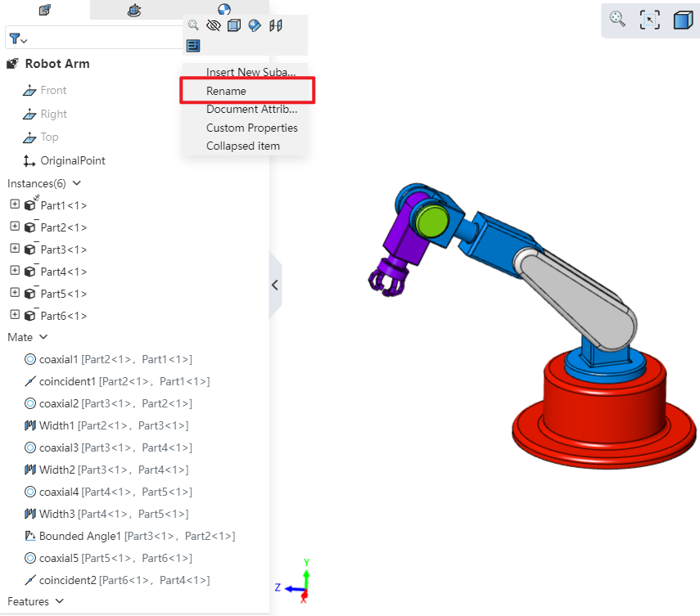Collapse the Instances(6) section
This screenshot has width=700, height=616.
[x=77, y=183]
